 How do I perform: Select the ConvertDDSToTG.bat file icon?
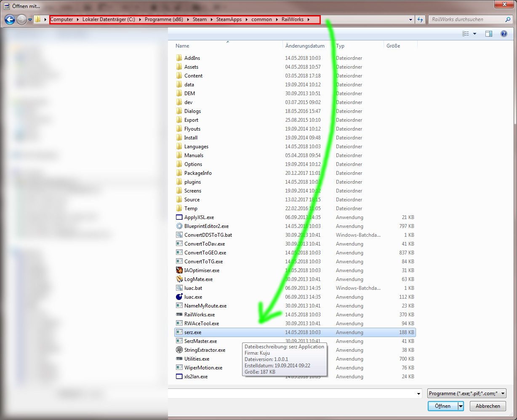tap(179, 235)
